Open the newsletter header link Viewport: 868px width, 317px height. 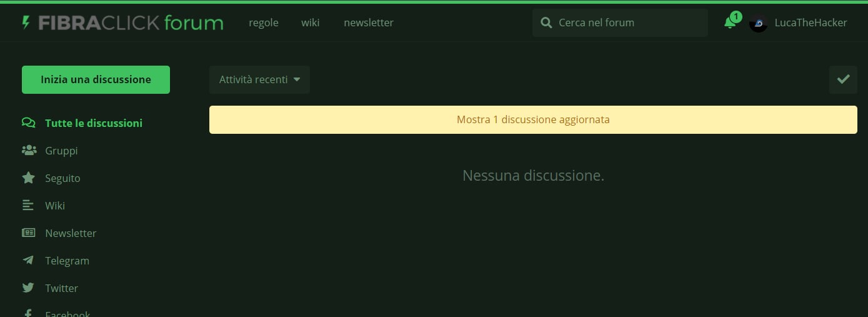tap(369, 23)
